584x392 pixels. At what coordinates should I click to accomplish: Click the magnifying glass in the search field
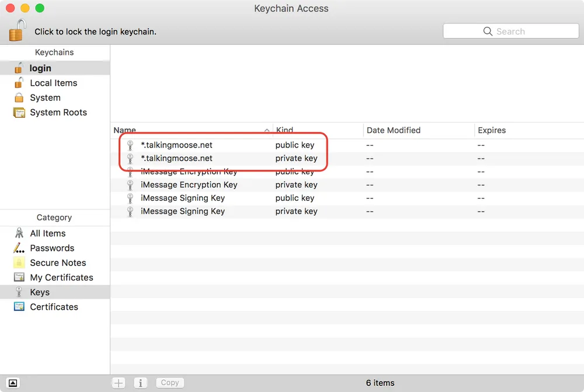pyautogui.click(x=488, y=31)
